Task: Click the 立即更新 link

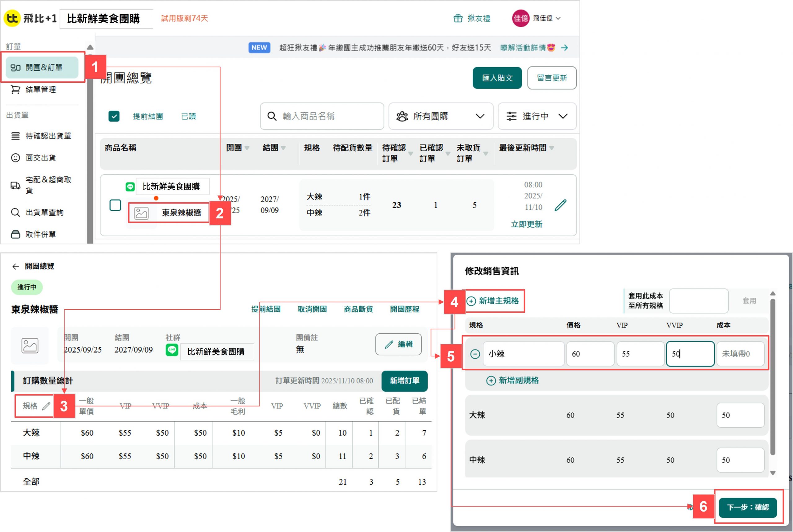Action: pyautogui.click(x=526, y=224)
